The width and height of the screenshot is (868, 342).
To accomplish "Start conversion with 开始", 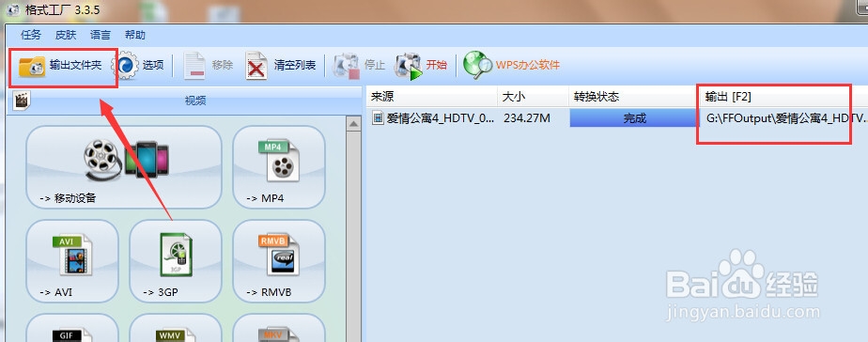I will coord(421,66).
